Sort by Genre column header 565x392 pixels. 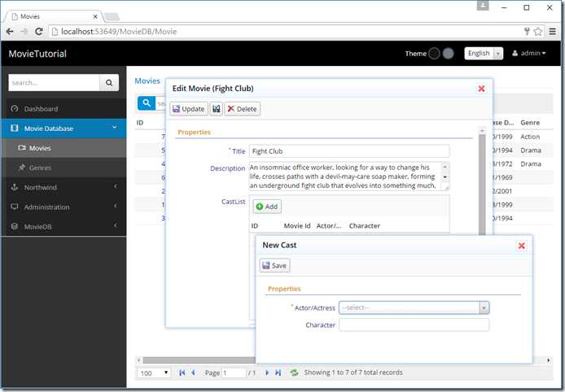pos(530,123)
